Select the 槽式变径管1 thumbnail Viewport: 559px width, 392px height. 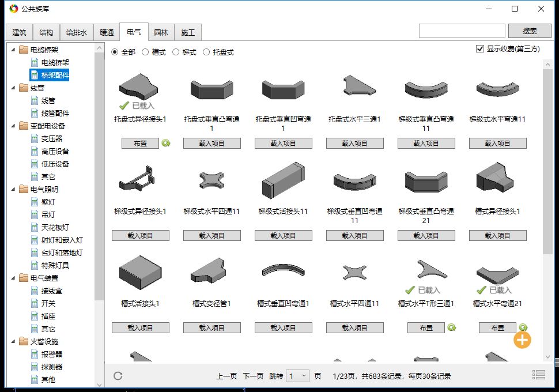(209, 271)
